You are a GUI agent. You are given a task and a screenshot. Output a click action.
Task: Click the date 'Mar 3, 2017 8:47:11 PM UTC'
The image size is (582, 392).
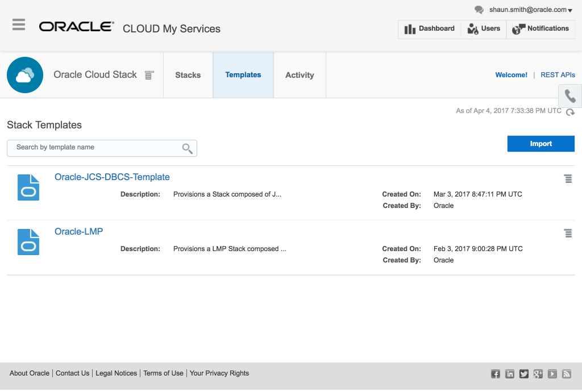pos(477,194)
